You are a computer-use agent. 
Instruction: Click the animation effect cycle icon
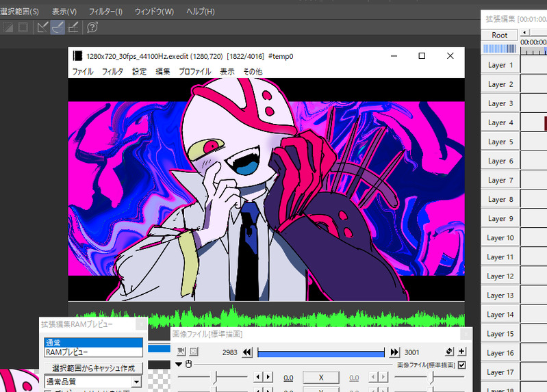click(x=449, y=351)
